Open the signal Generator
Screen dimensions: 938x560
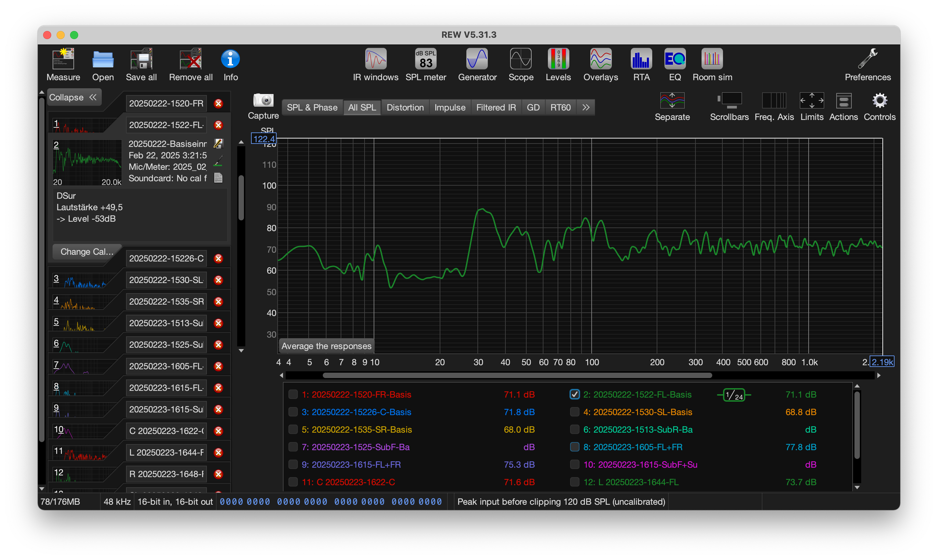(477, 60)
